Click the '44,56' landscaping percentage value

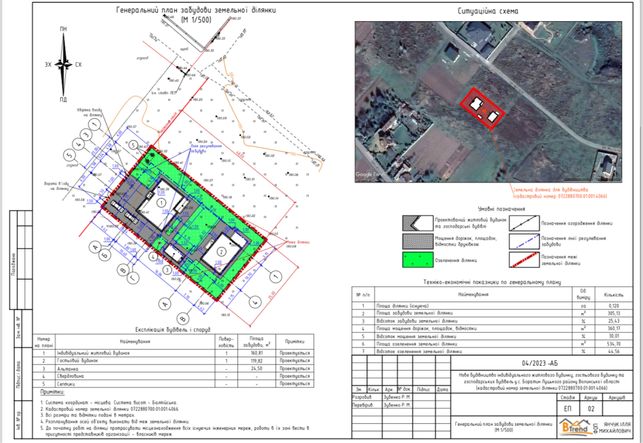(613, 351)
